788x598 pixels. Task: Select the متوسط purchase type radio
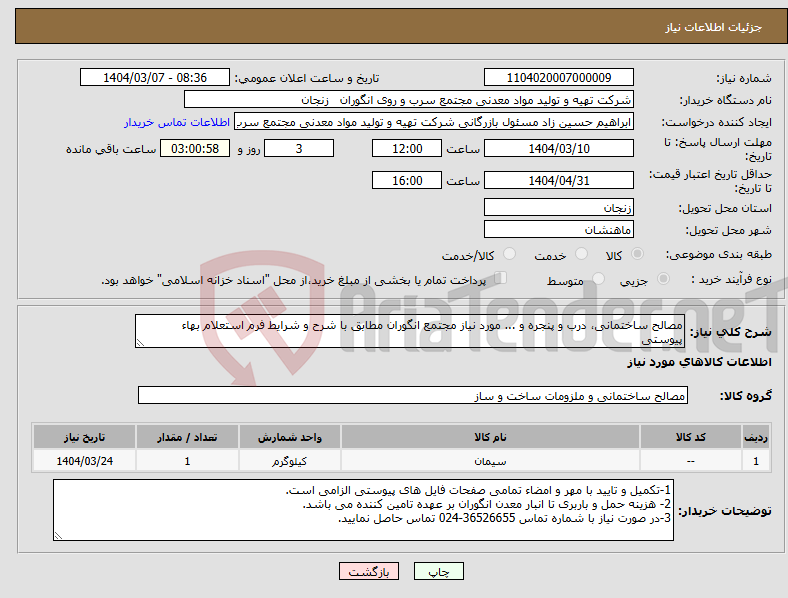(x=599, y=278)
